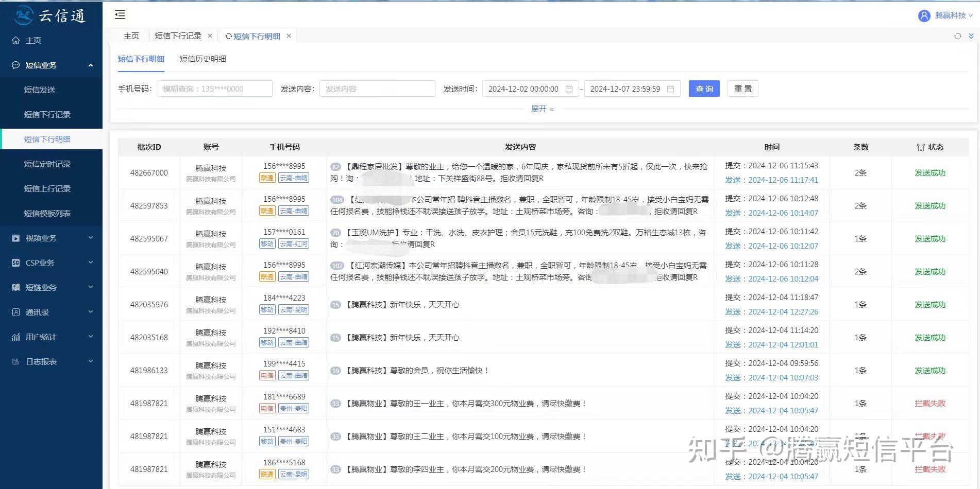Click message 新年快乐 in row 482035168
The height and width of the screenshot is (489, 980).
pyautogui.click(x=402, y=338)
